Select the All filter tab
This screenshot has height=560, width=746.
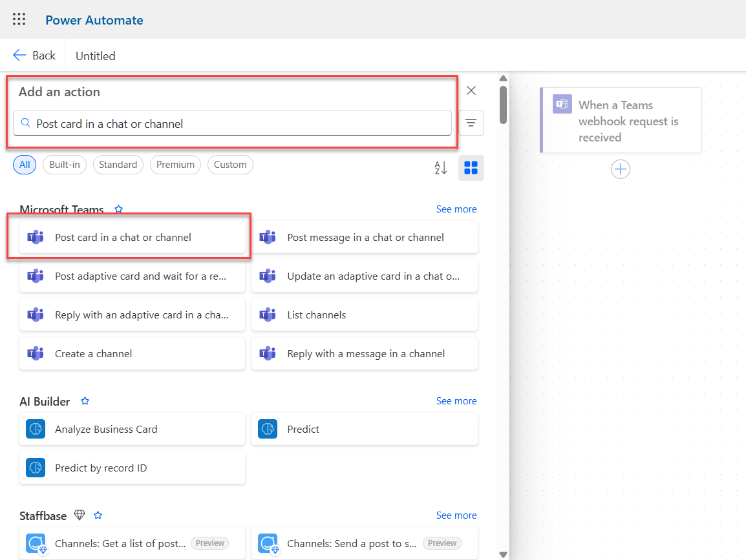(x=25, y=165)
